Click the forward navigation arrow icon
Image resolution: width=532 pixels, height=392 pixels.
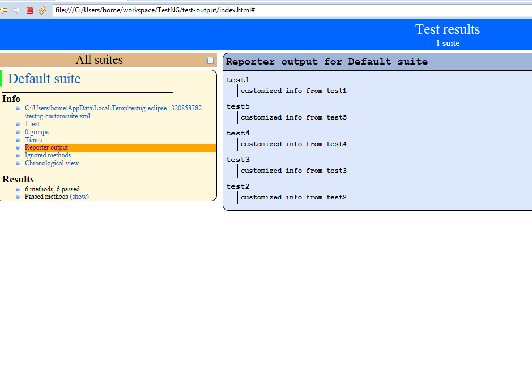[16, 10]
